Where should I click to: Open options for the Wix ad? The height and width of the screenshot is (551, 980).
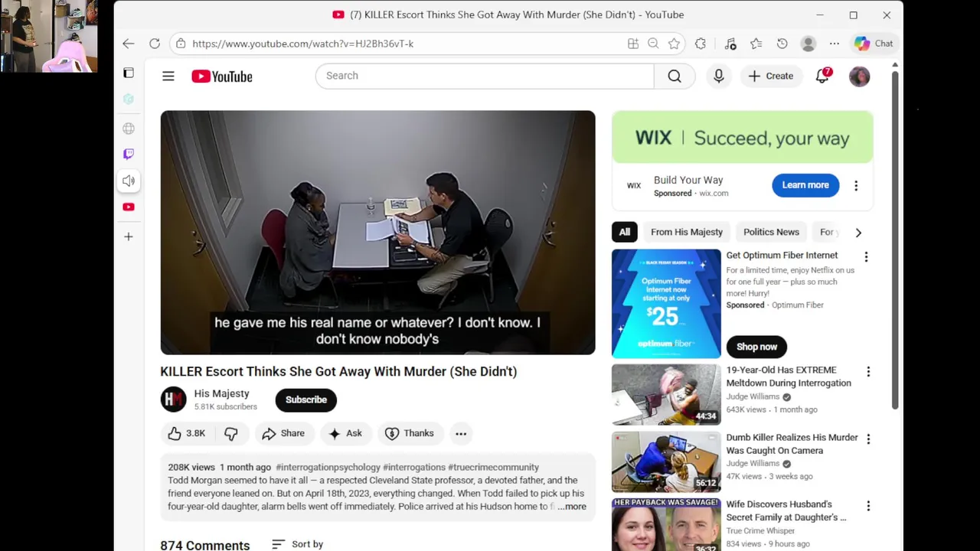[x=856, y=185]
